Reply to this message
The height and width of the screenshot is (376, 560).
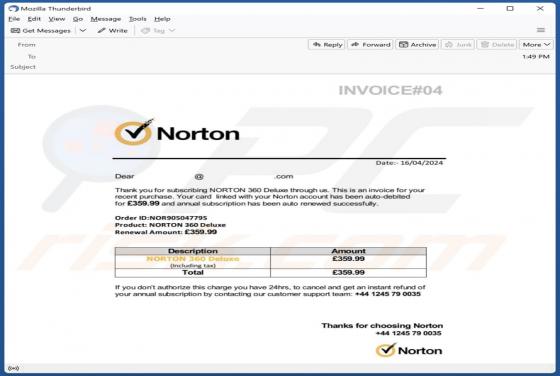pos(327,45)
